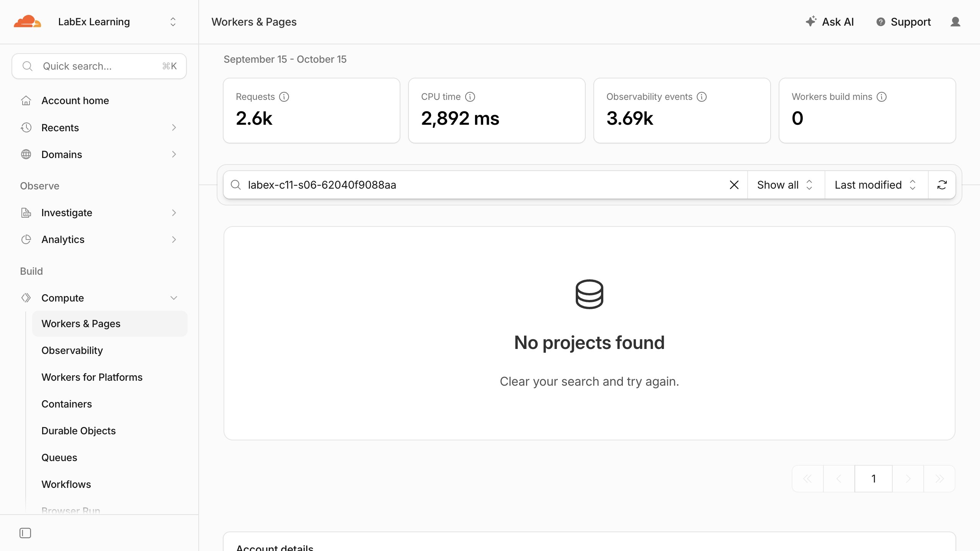The height and width of the screenshot is (551, 980).
Task: Click the September 15 - October 15 date range
Action: tap(285, 59)
